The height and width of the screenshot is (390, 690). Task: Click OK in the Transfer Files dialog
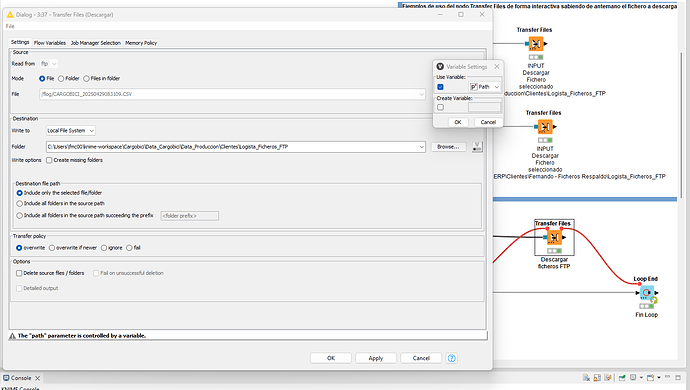pyautogui.click(x=331, y=358)
